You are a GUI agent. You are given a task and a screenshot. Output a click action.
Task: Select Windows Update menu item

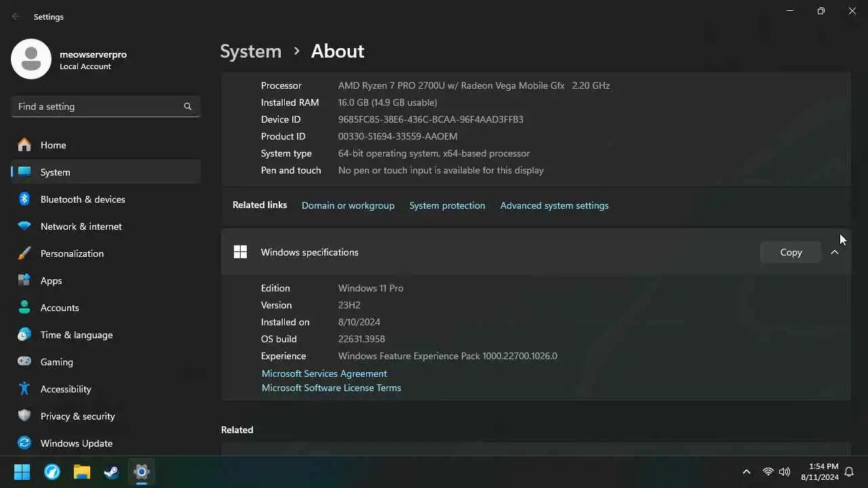tap(106, 443)
